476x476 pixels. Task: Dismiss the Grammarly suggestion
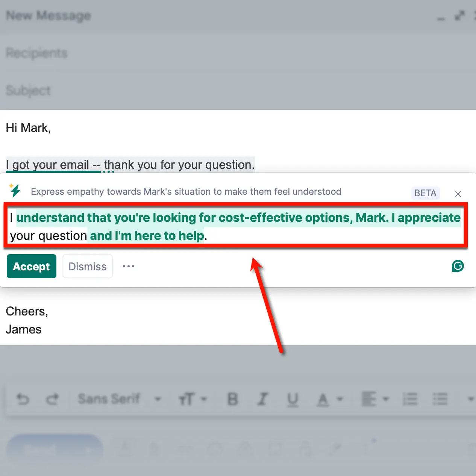(87, 266)
